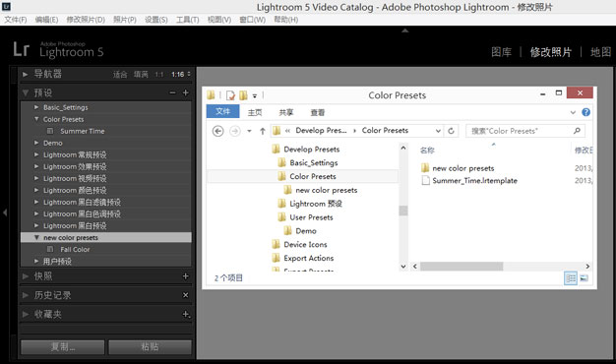
Task: Sort by 名称 column header
Action: (427, 150)
